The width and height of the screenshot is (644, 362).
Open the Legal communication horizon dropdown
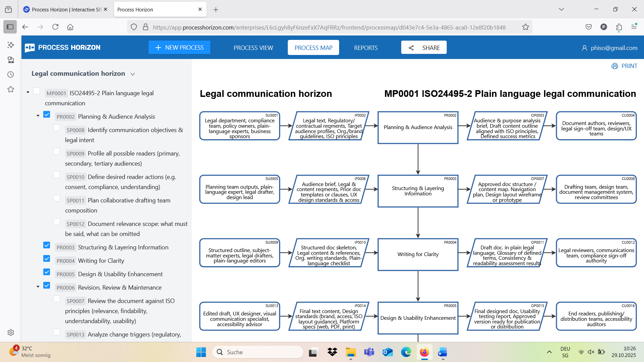pyautogui.click(x=132, y=74)
